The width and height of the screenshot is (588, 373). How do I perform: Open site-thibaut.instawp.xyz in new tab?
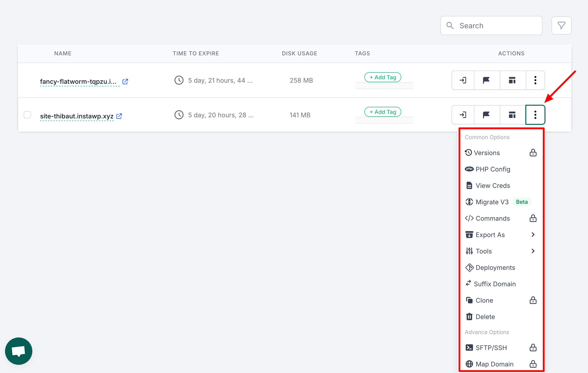pyautogui.click(x=119, y=116)
